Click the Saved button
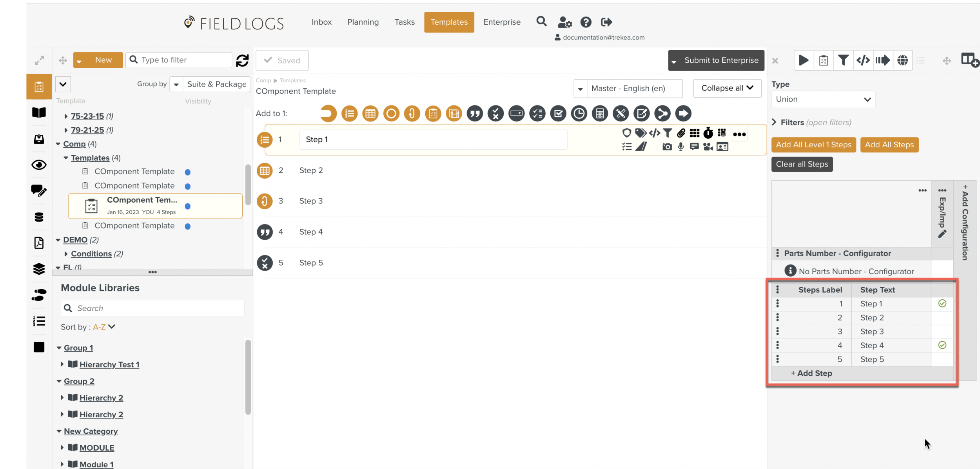The image size is (980, 469). [282, 60]
